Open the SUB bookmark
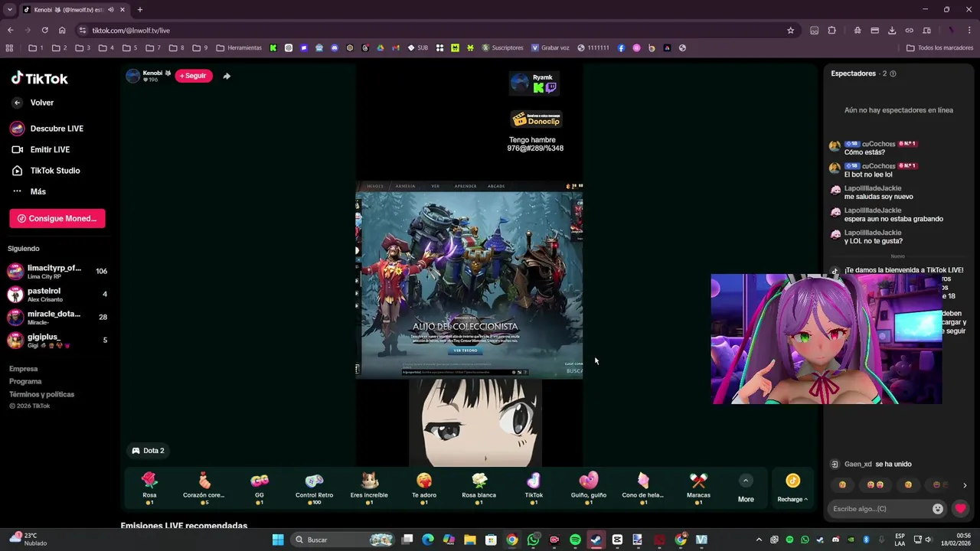 pyautogui.click(x=417, y=47)
